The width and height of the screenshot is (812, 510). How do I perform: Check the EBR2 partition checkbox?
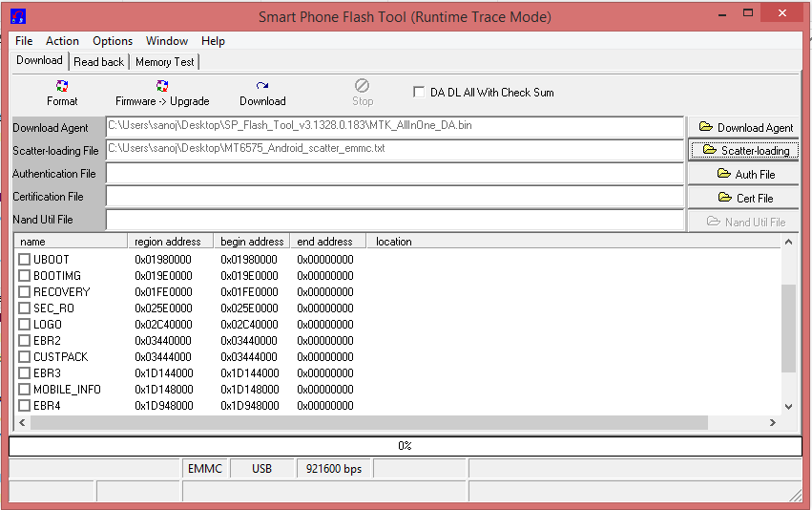tap(24, 341)
